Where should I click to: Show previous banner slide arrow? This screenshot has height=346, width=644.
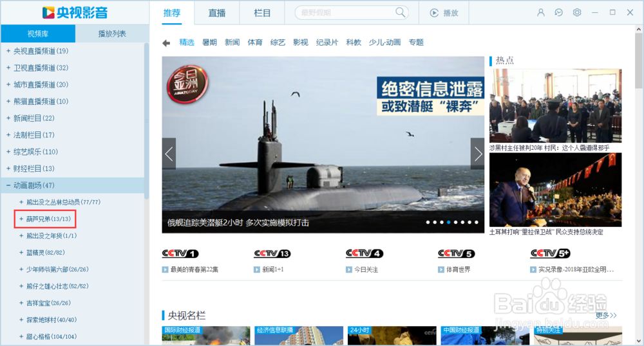click(169, 154)
